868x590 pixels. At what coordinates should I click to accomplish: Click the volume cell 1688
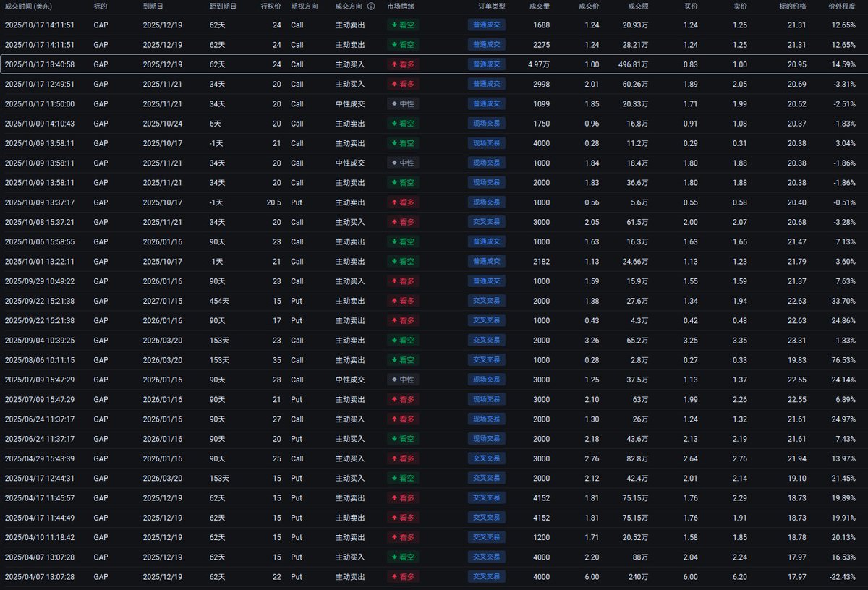(542, 25)
